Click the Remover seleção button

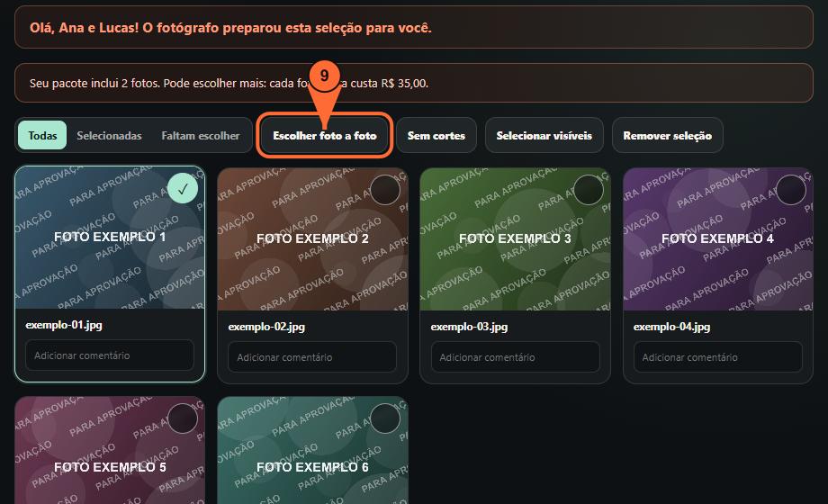pos(668,135)
